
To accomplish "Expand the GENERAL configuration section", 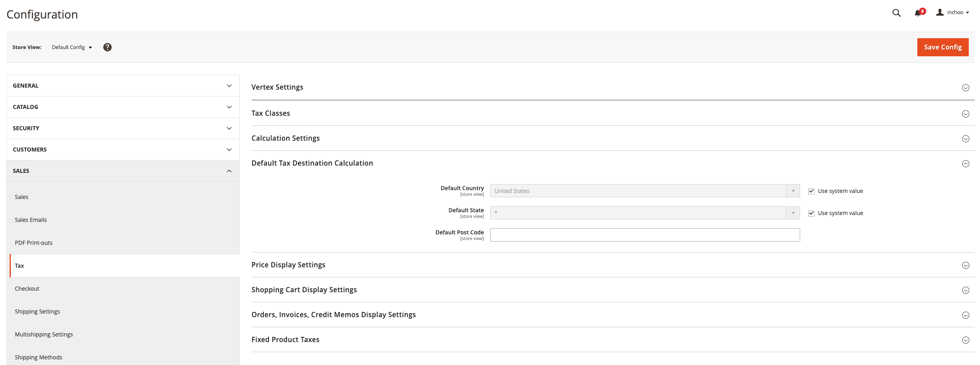I will [x=123, y=86].
